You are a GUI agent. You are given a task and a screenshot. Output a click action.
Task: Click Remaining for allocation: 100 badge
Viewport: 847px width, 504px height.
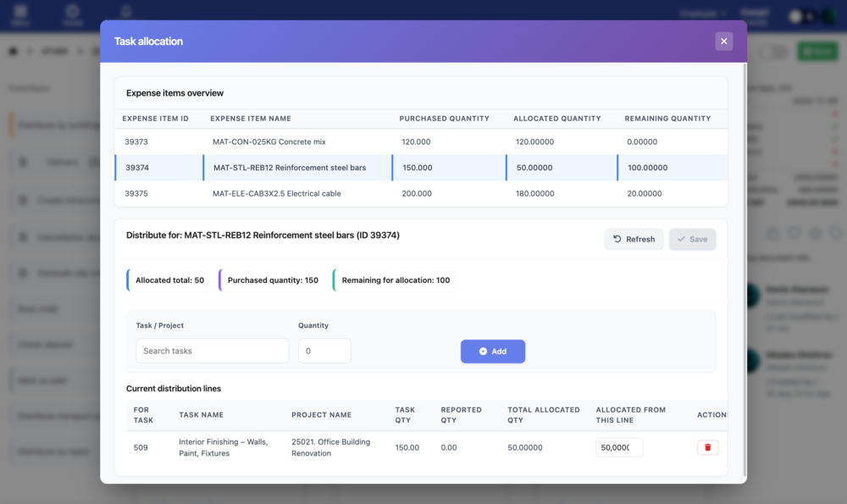396,280
